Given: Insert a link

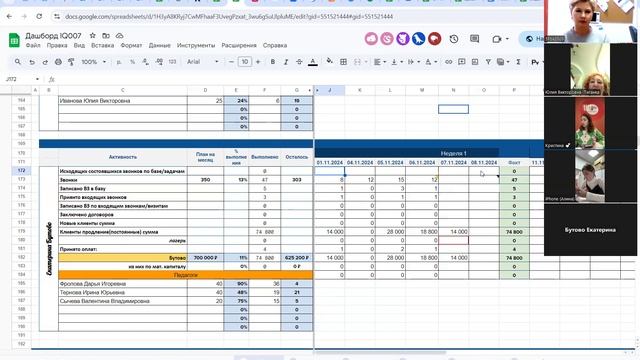Looking at the screenshot, I should click(449, 62).
